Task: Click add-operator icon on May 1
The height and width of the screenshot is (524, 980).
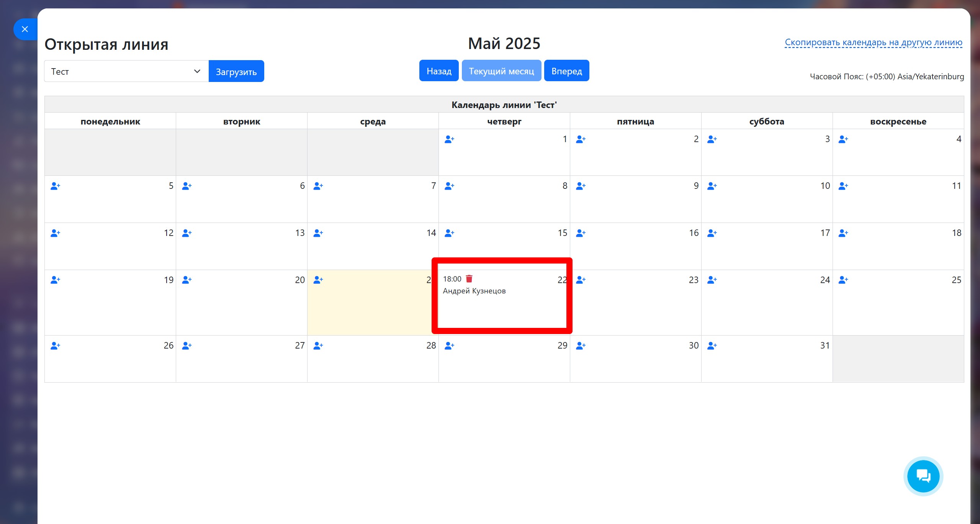Action: 449,139
